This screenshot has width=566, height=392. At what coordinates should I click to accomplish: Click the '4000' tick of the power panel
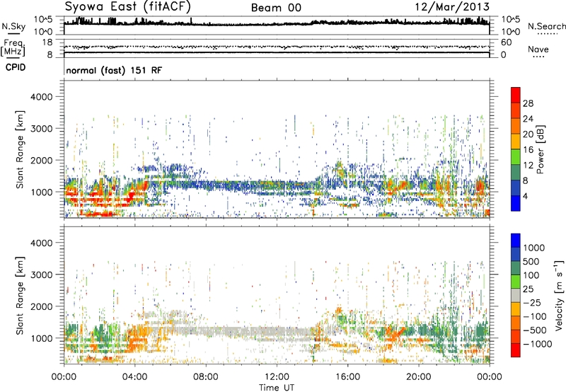42,97
